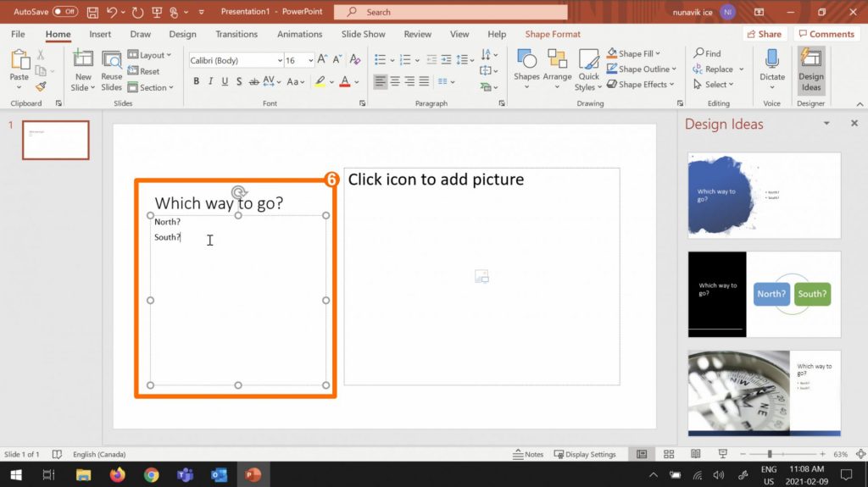Click the Dictate microphone icon
868x487 pixels.
[x=771, y=61]
